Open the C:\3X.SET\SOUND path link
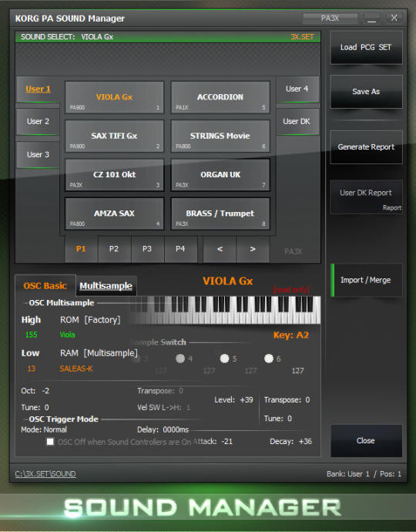Image resolution: width=416 pixels, height=532 pixels. pos(45,474)
